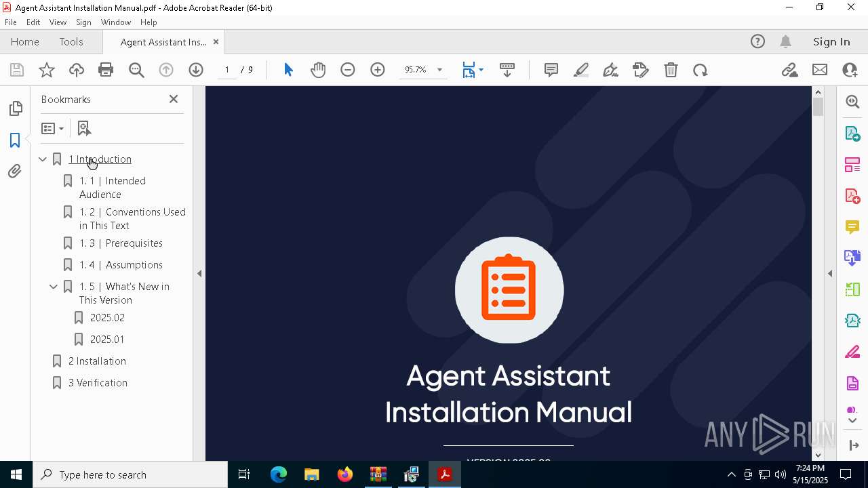This screenshot has height=488, width=868.
Task: Collapse the 1 Introduction bookmark
Action: [43, 159]
